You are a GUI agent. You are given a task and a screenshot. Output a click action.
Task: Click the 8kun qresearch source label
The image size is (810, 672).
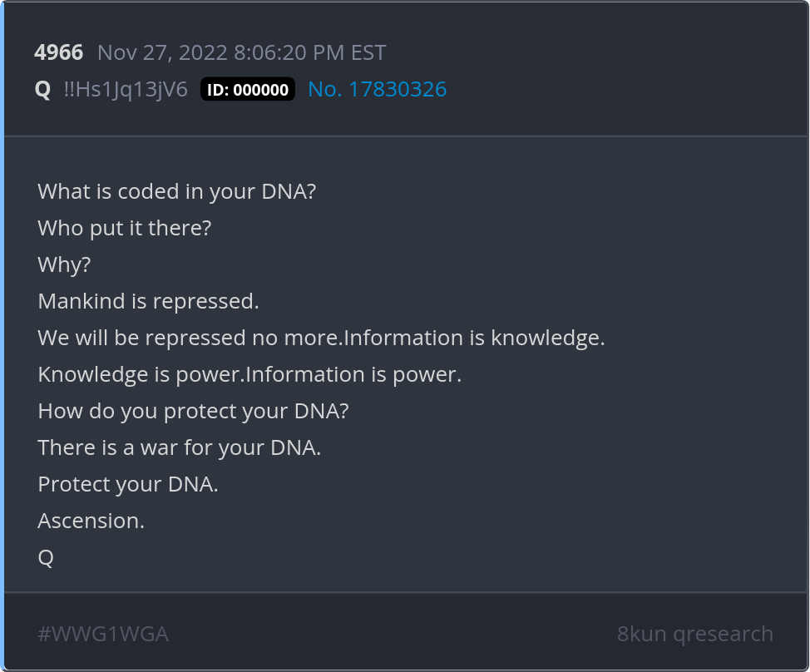(x=694, y=634)
